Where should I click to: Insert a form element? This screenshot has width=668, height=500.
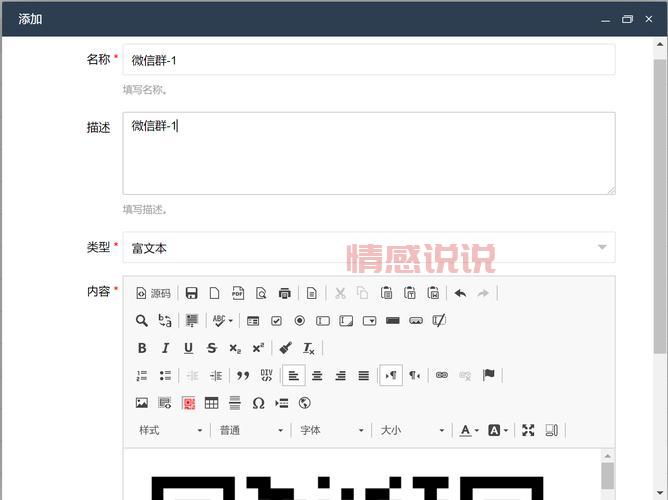253,320
